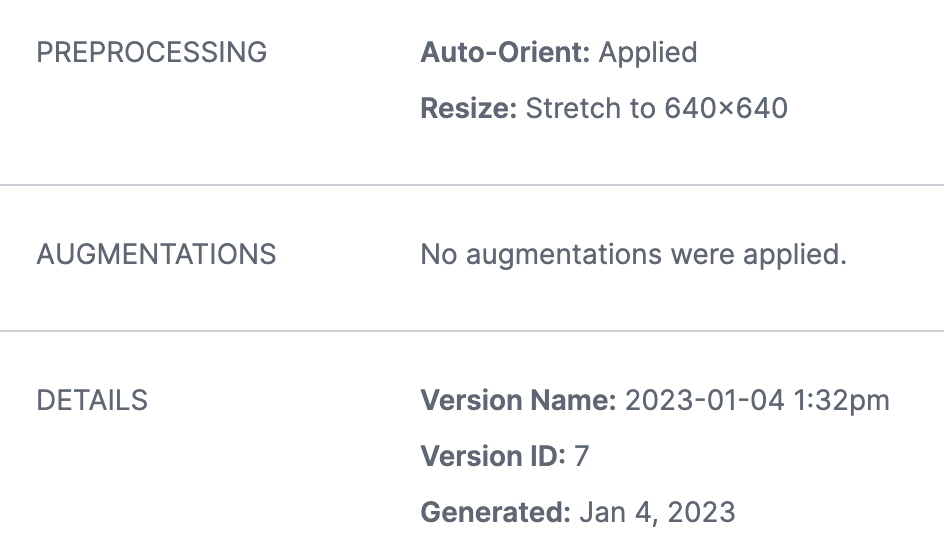This screenshot has width=944, height=546.
Task: Click the word augmentations in the message
Action: tap(564, 256)
